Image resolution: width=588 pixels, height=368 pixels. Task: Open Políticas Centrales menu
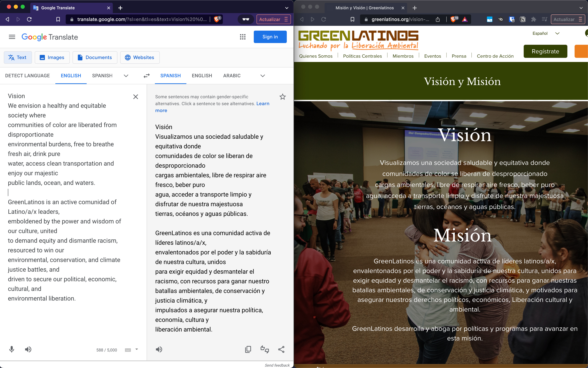pyautogui.click(x=362, y=56)
